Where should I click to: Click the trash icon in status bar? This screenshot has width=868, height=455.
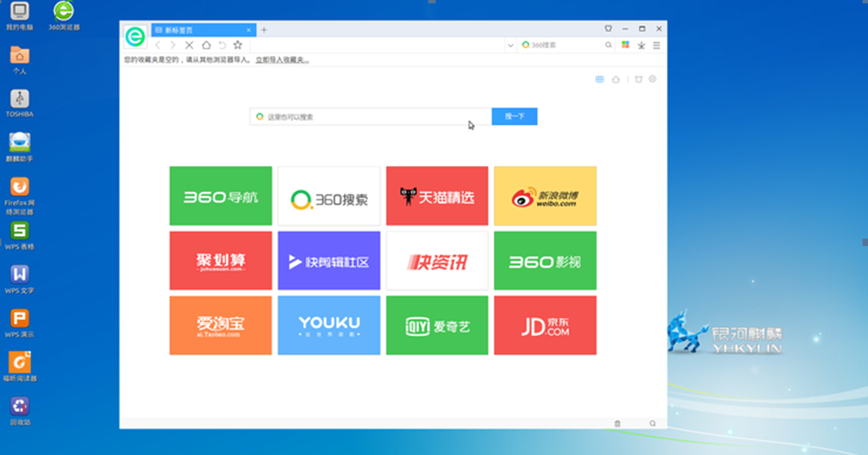point(617,423)
